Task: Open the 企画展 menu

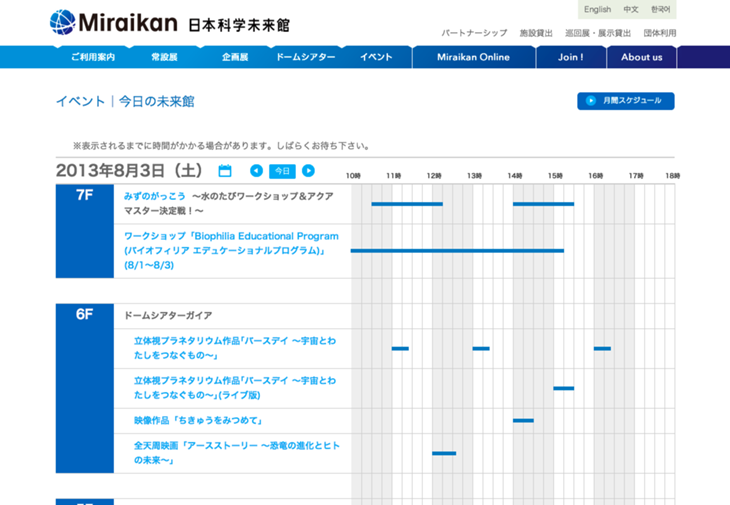Action: [235, 57]
